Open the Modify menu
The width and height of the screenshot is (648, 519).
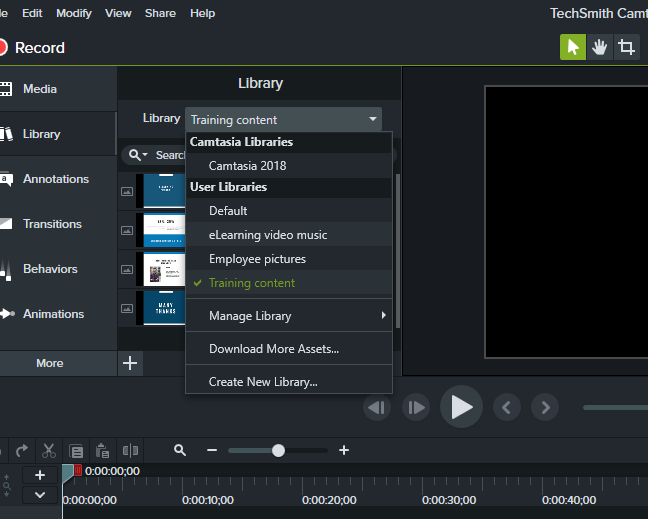coord(74,13)
